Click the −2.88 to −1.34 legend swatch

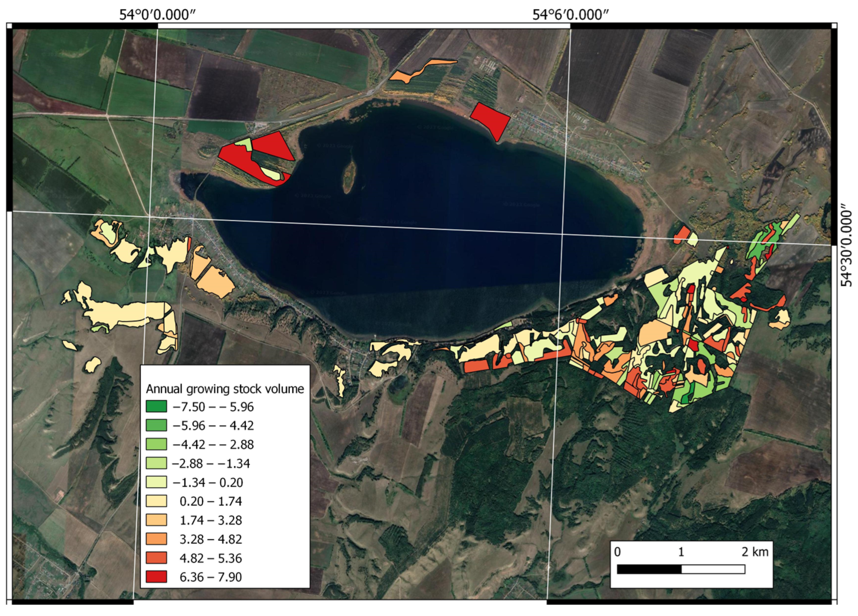156,463
